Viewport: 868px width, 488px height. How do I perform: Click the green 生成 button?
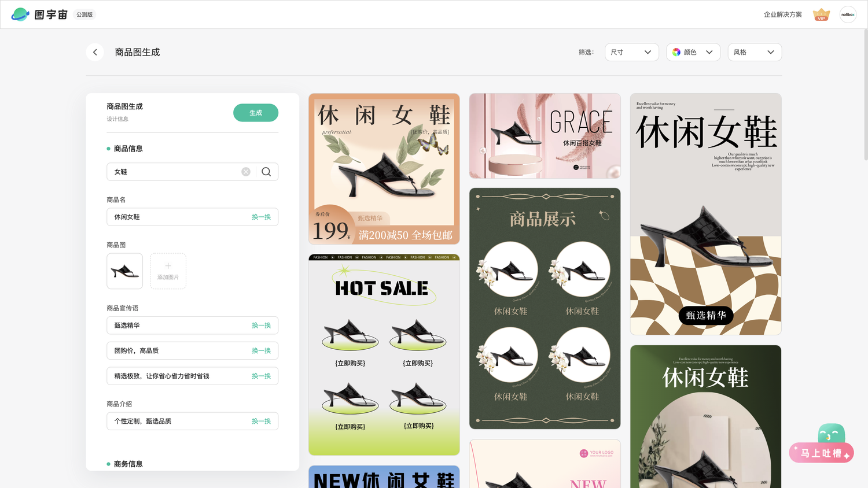[256, 113]
